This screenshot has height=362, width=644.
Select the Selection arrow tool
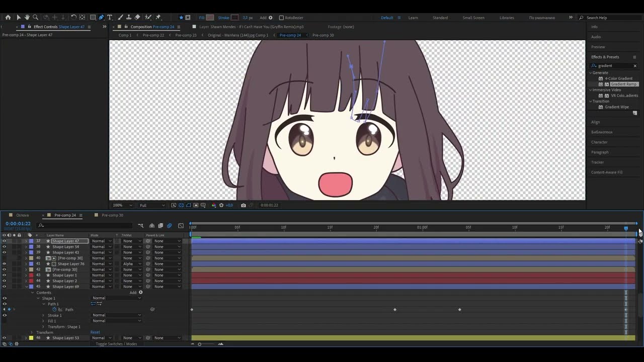point(19,17)
